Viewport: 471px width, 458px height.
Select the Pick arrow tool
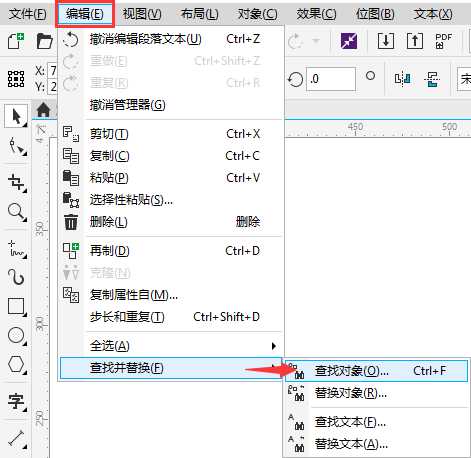16,117
